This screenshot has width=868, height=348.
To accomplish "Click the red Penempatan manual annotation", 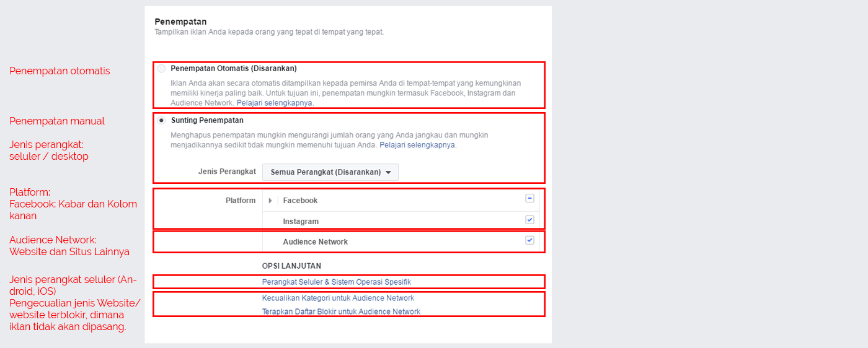I will tap(57, 121).
